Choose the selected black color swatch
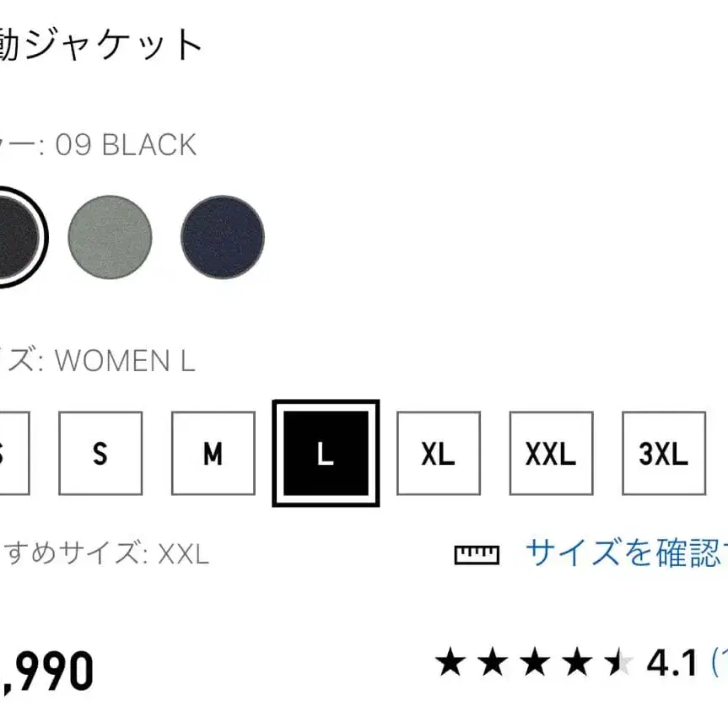The height and width of the screenshot is (728, 728). [x=13, y=236]
